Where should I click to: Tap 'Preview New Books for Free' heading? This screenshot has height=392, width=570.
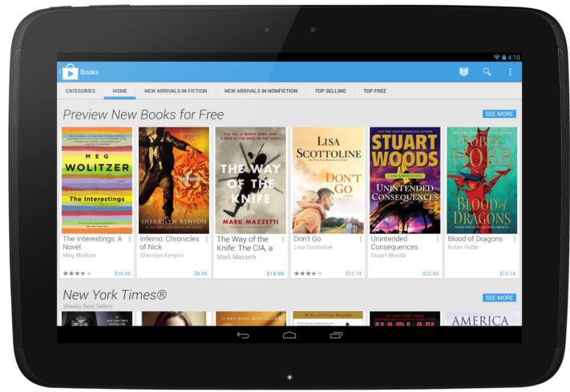[x=144, y=115]
